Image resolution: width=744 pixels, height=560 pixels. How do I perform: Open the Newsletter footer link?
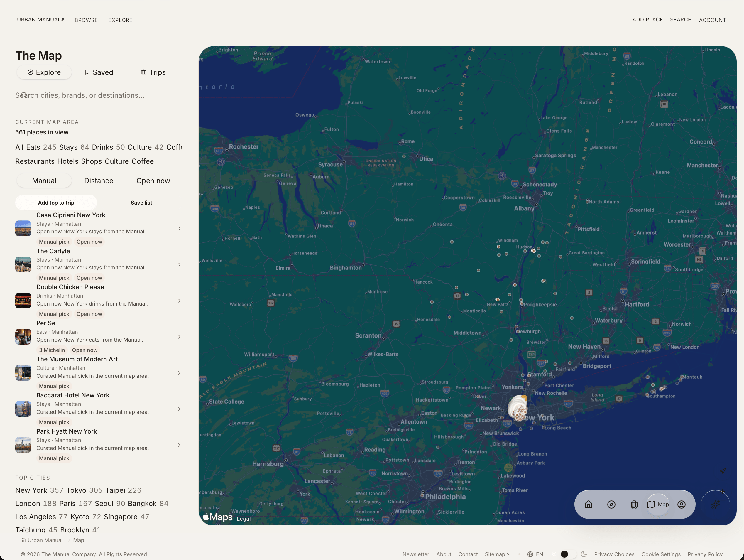pos(416,554)
